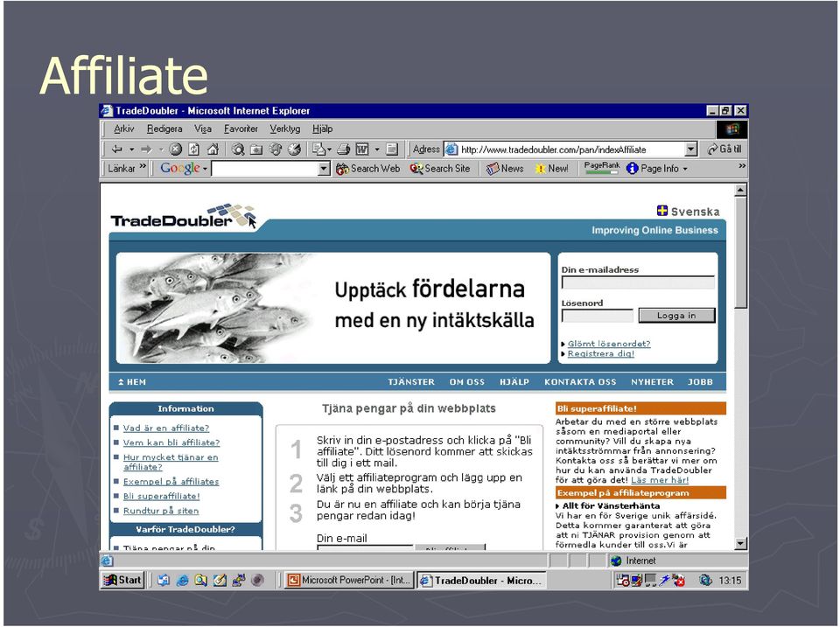
Task: Click the Discuss toolbar icon
Action: 392,150
